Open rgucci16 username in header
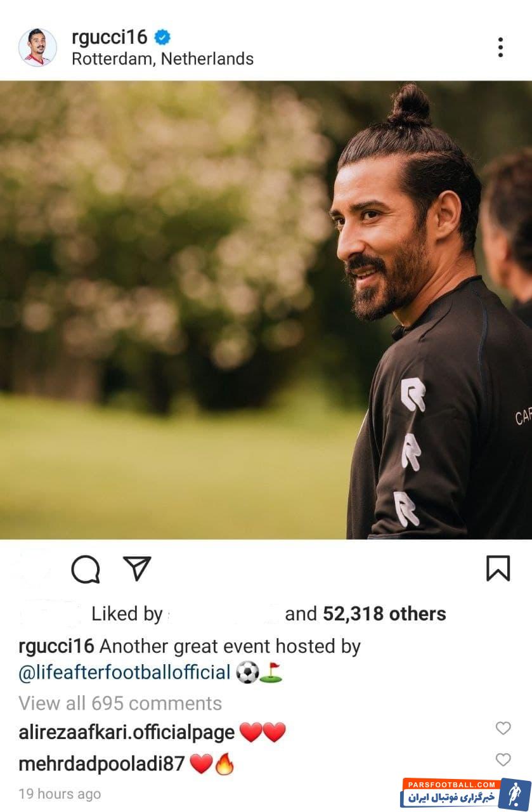The width and height of the screenshot is (532, 812). tap(109, 37)
